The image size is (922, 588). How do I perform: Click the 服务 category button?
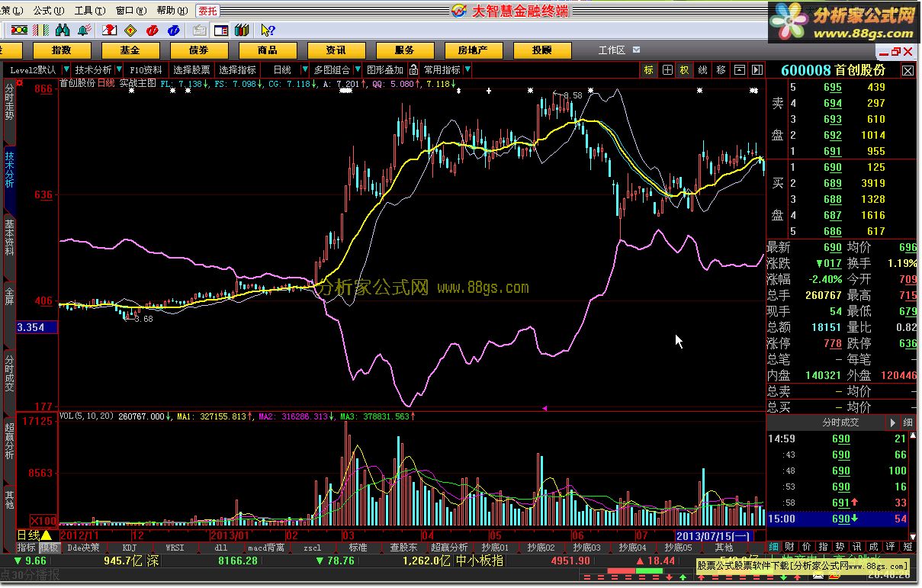click(x=405, y=50)
